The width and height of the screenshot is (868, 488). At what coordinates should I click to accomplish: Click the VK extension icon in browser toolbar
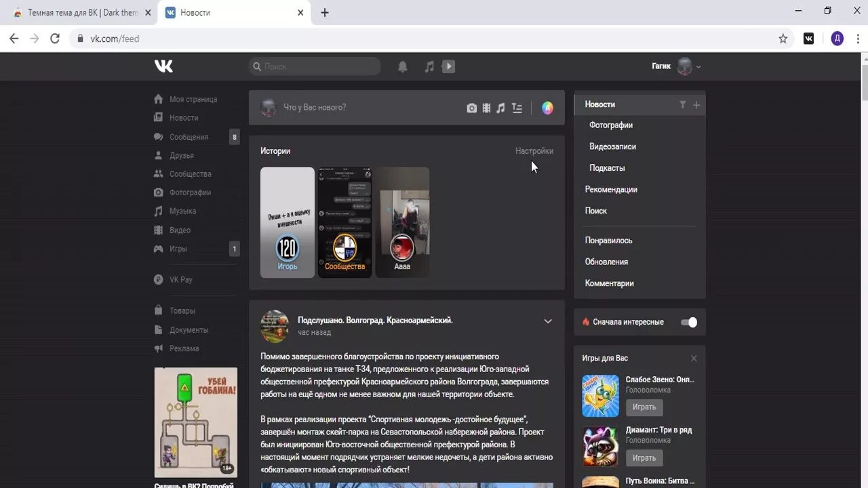click(809, 39)
